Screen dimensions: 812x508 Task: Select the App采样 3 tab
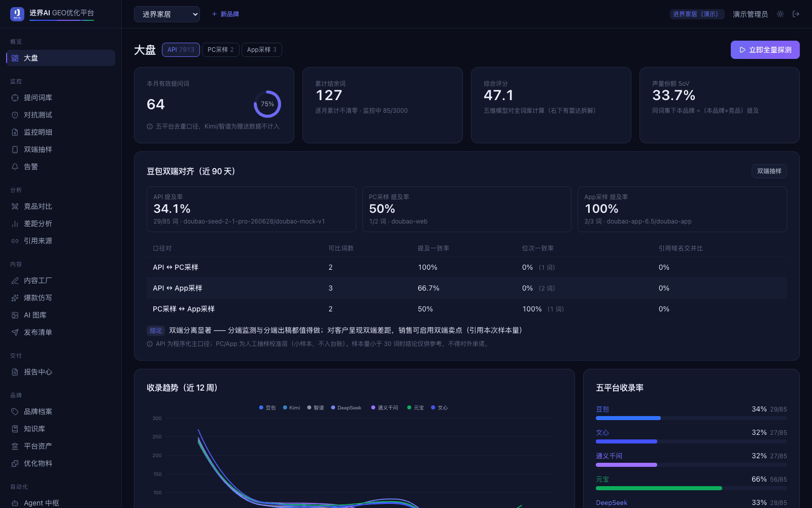pyautogui.click(x=262, y=50)
